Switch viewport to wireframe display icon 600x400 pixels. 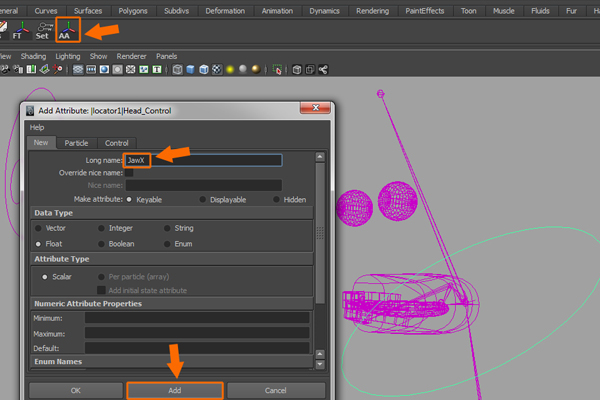click(x=177, y=69)
